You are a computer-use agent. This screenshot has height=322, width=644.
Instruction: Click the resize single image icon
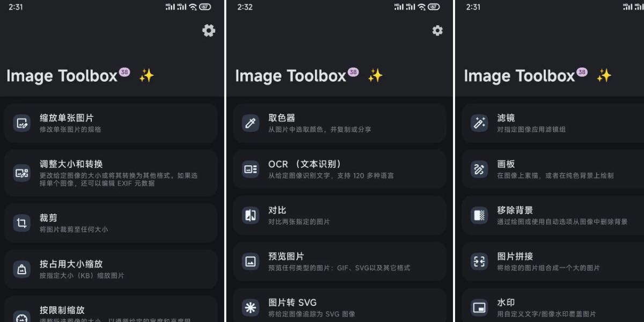[22, 123]
